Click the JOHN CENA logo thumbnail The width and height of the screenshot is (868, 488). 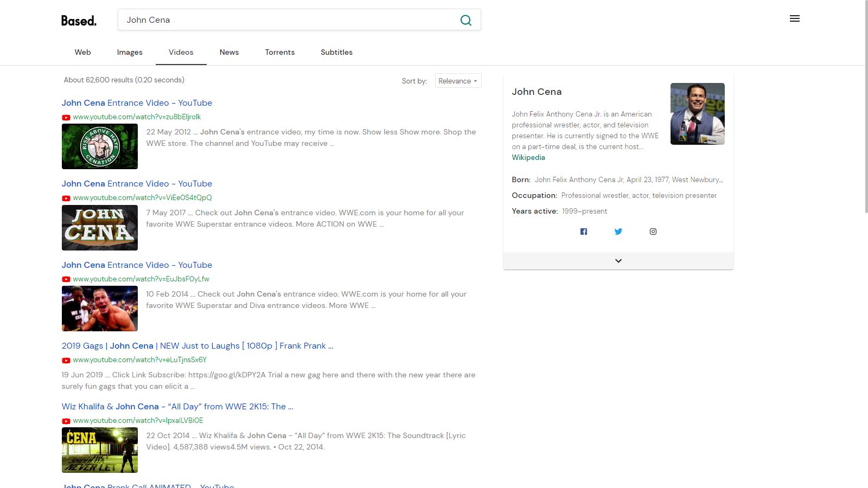pos(100,228)
